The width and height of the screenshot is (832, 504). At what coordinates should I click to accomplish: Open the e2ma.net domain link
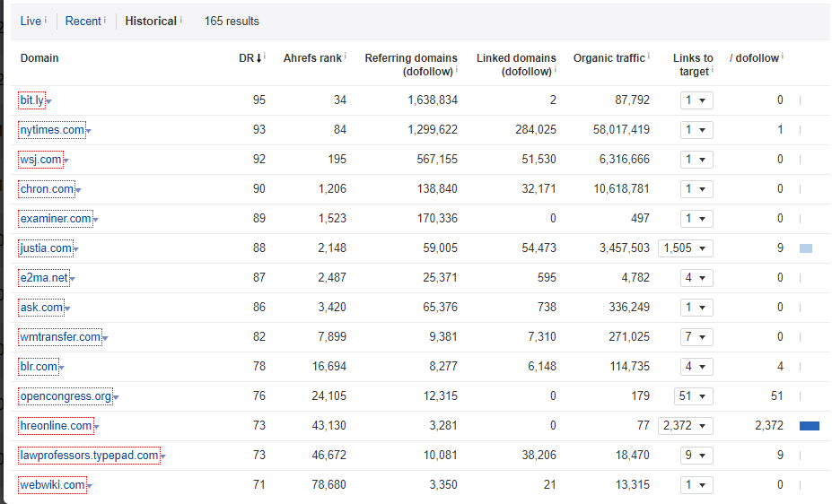(44, 278)
